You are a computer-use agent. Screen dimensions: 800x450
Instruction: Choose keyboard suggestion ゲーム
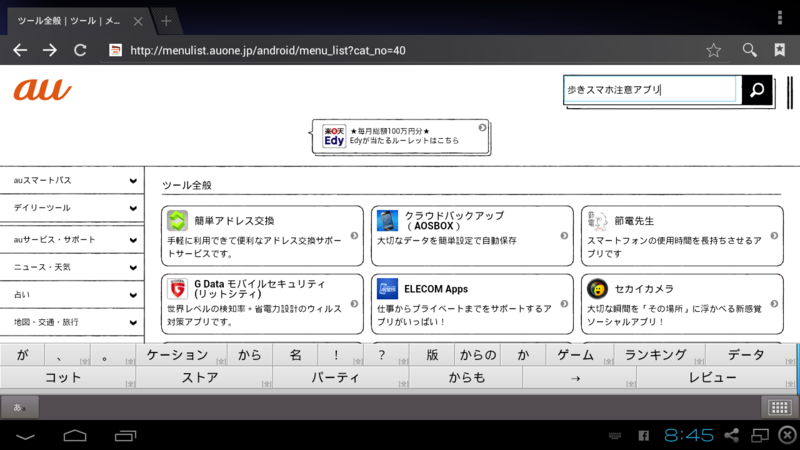[x=579, y=355]
